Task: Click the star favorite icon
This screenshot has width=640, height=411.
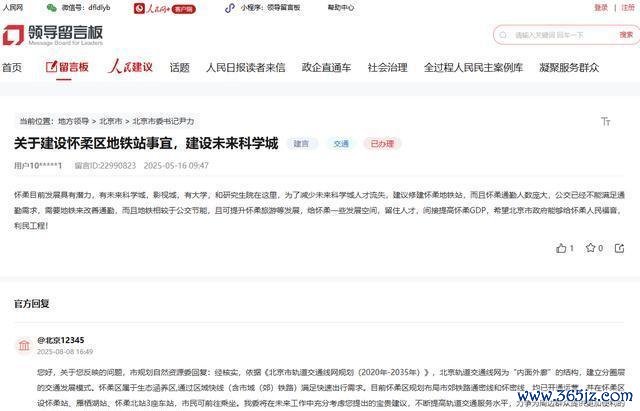Action: point(589,248)
